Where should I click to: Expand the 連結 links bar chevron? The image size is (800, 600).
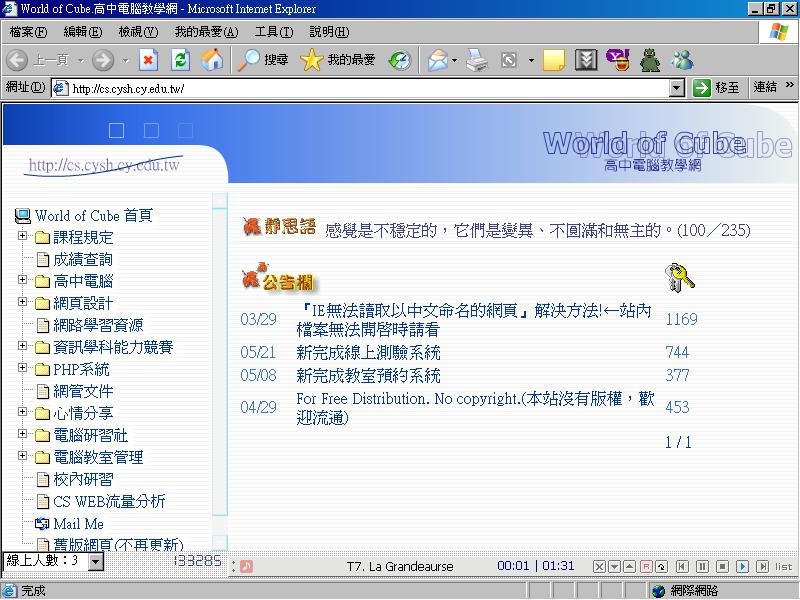coord(790,85)
